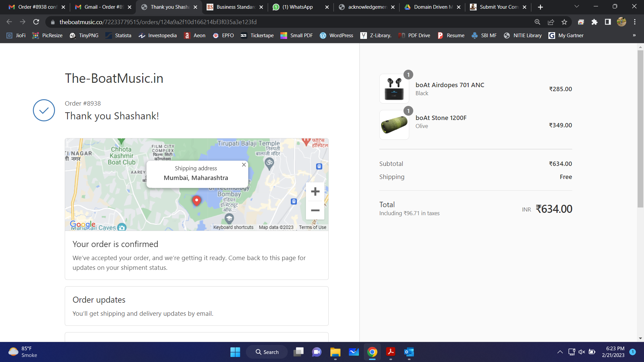Toggle the browser side panel icon
This screenshot has width=644, height=362.
[608, 22]
